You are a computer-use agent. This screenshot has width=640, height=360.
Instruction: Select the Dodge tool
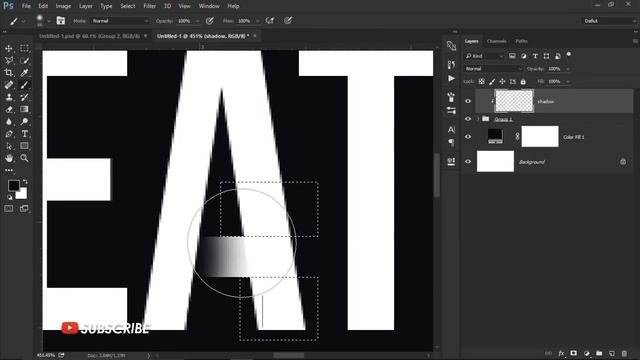[x=24, y=122]
